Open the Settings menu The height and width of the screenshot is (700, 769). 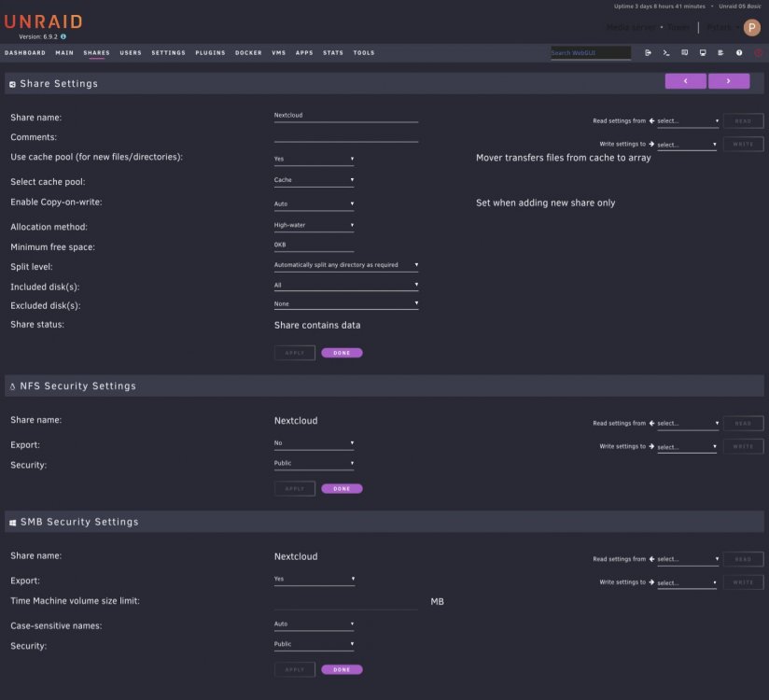[168, 52]
